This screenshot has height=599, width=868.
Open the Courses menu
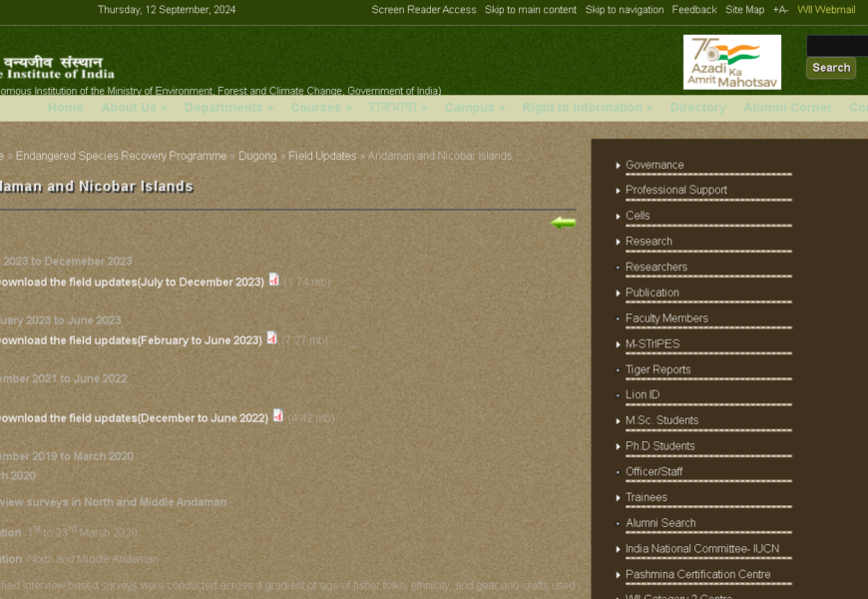[321, 108]
